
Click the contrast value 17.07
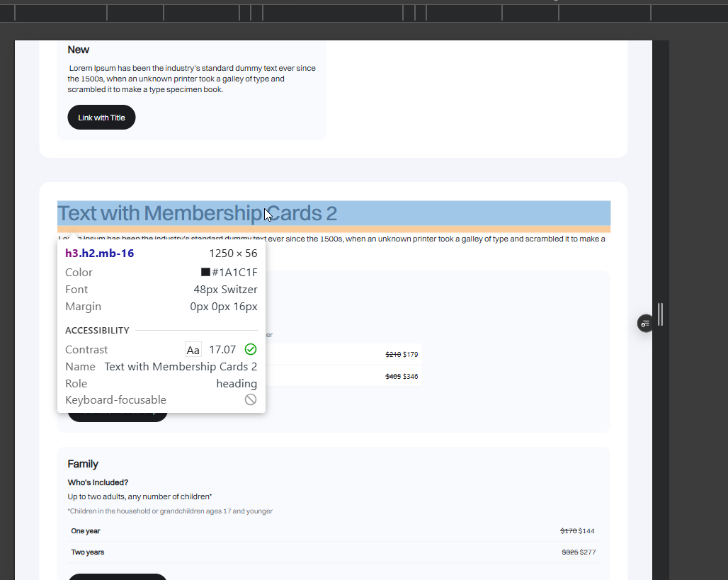pos(222,350)
